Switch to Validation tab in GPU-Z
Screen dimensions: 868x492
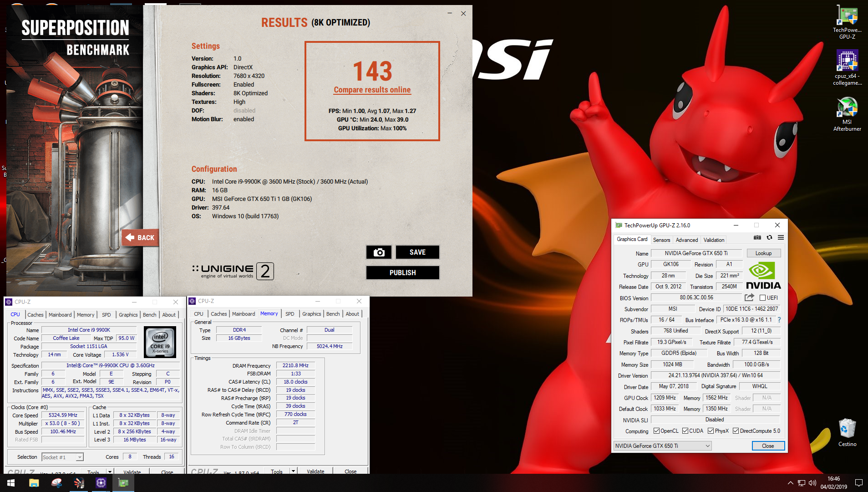coord(714,240)
